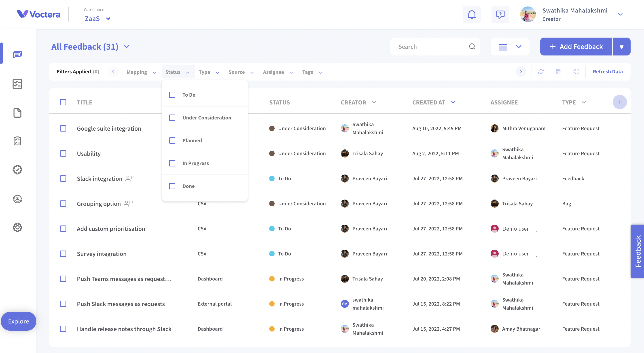Image resolution: width=644 pixels, height=353 pixels.
Task: Open the Add Feedback split arrow
Action: click(x=621, y=47)
